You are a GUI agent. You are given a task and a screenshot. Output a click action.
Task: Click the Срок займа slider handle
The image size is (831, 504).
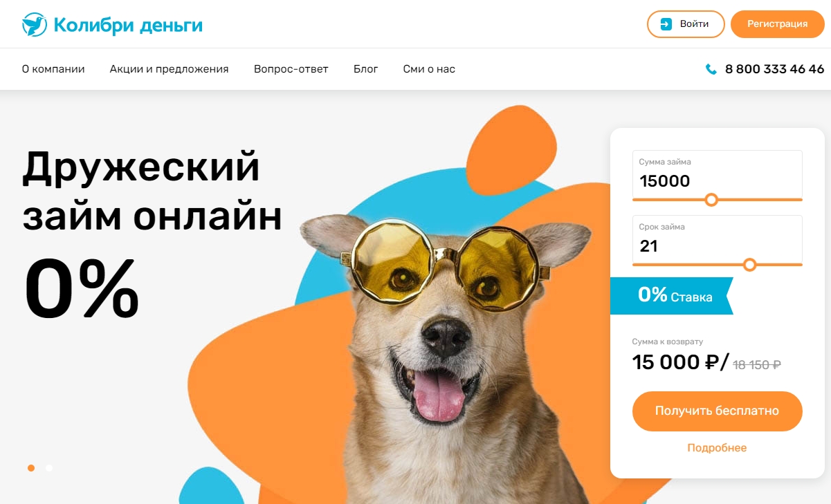coord(749,265)
